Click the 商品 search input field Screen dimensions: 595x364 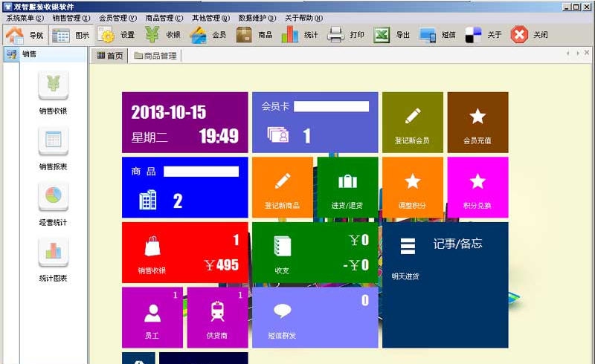click(x=201, y=172)
